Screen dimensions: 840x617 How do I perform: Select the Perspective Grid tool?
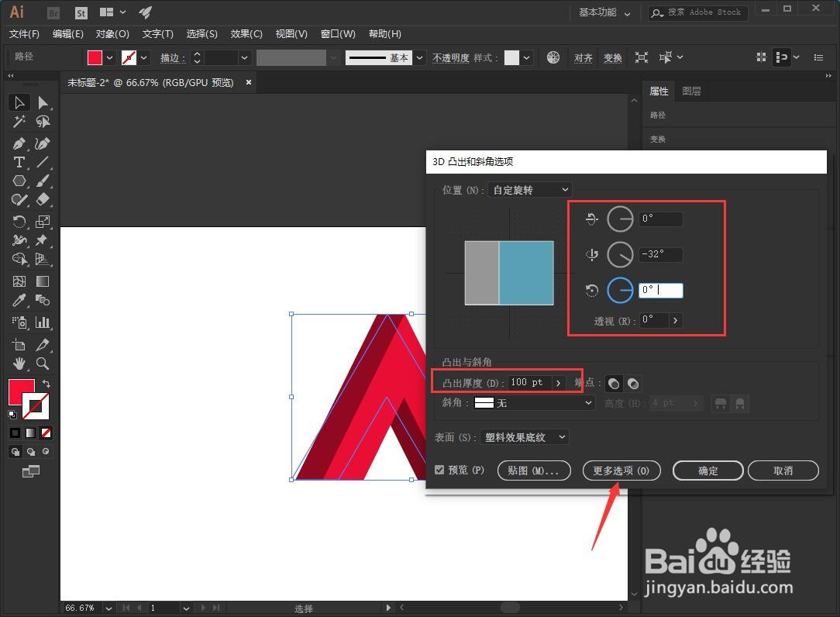[43, 260]
